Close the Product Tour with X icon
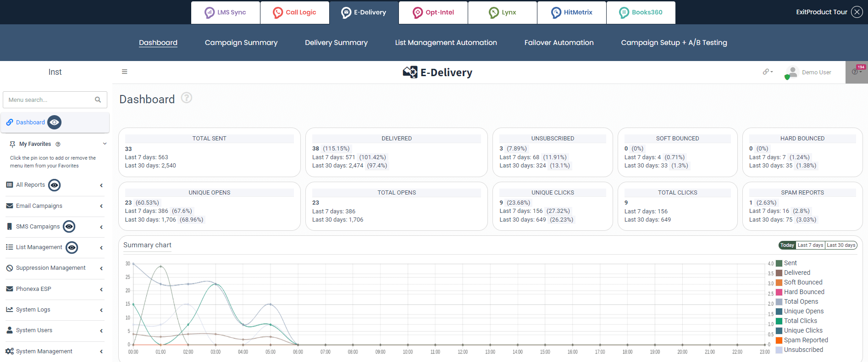Screen dimensions: 868x362 [857, 12]
